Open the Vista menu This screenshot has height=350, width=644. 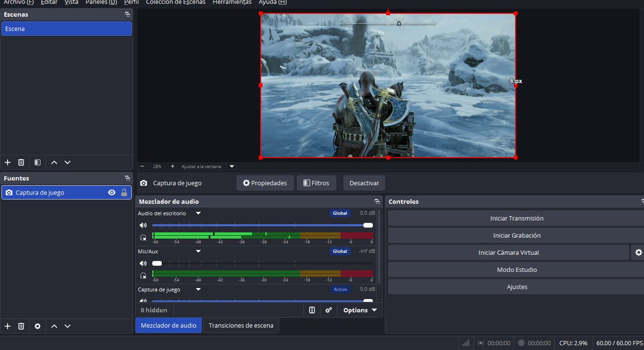(71, 3)
